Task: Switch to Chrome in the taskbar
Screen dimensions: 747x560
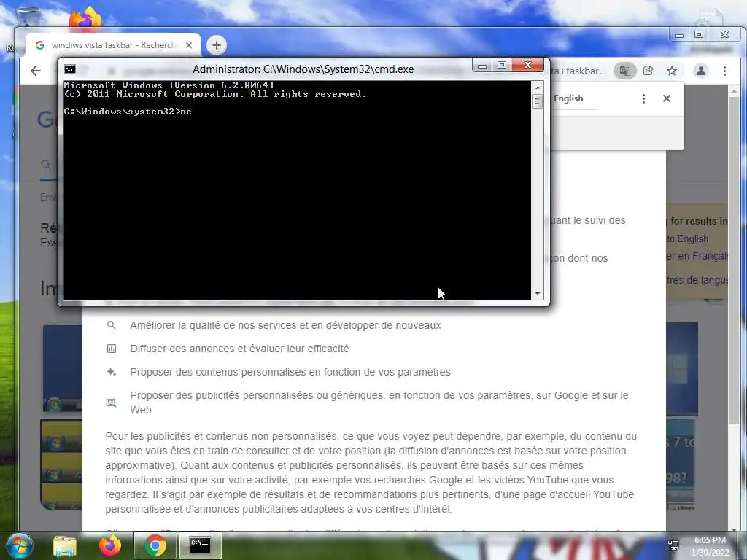Action: click(155, 545)
